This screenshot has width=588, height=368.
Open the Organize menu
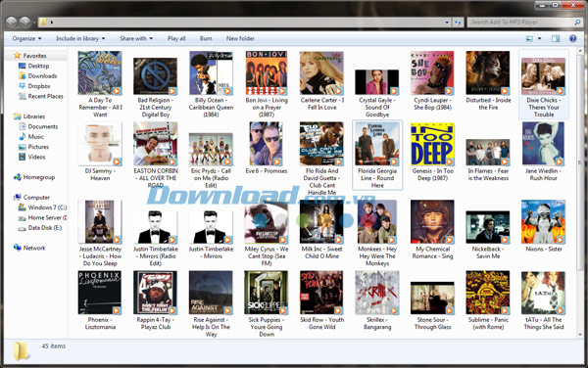(x=27, y=38)
